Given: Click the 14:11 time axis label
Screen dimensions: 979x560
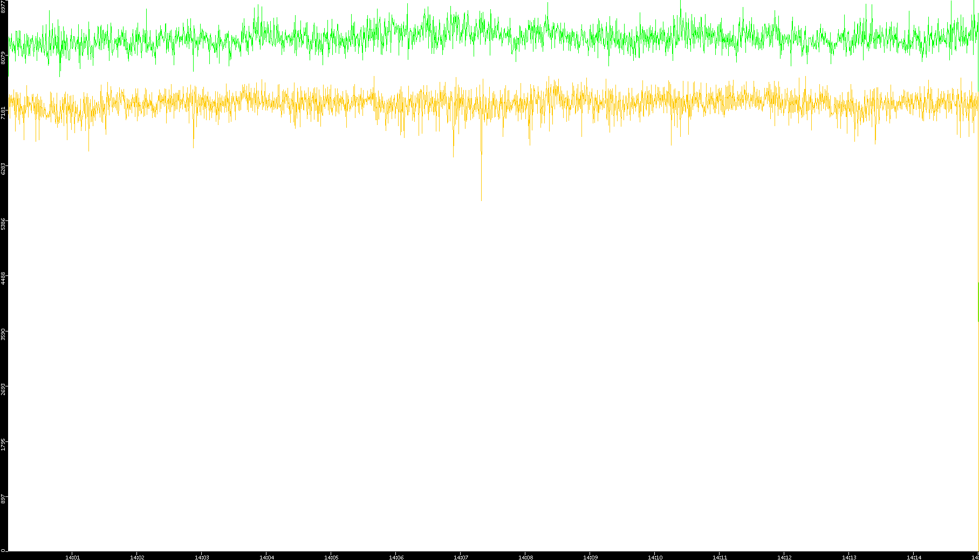Looking at the screenshot, I should click(x=720, y=557).
